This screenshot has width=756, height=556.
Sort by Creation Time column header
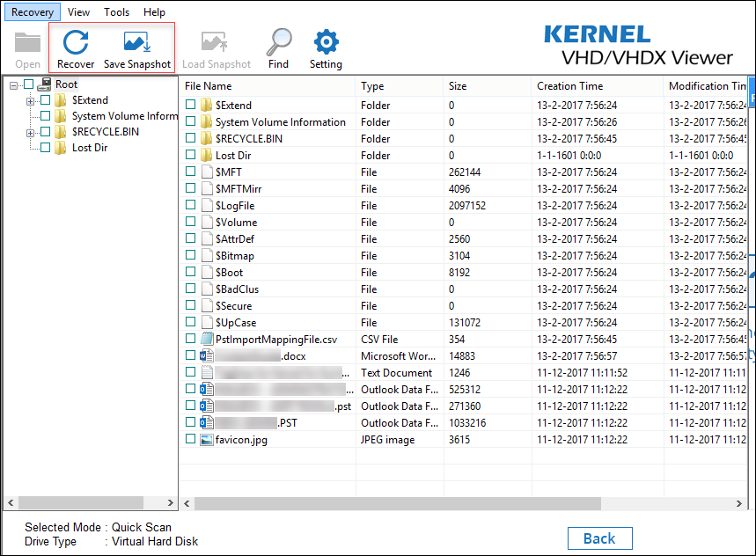[x=598, y=86]
